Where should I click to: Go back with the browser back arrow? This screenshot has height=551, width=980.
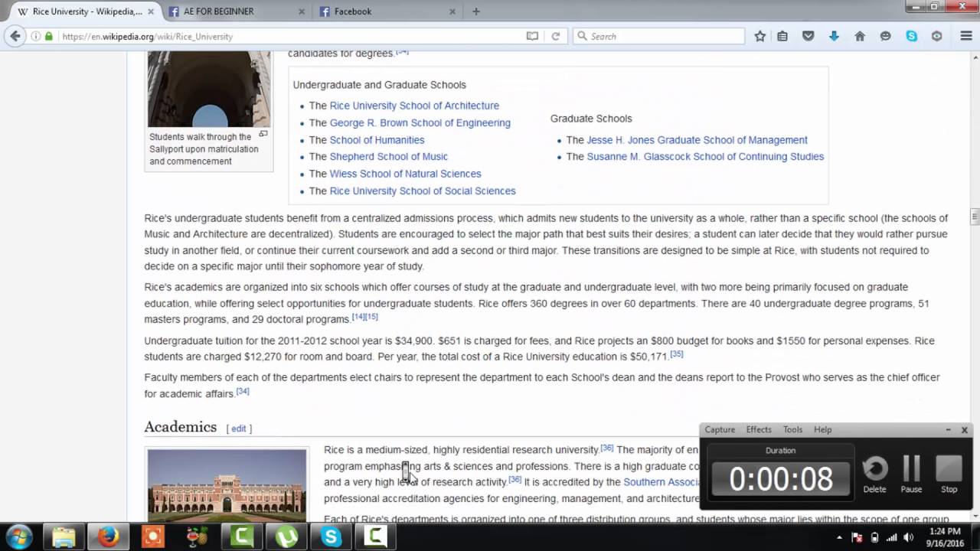tap(15, 36)
